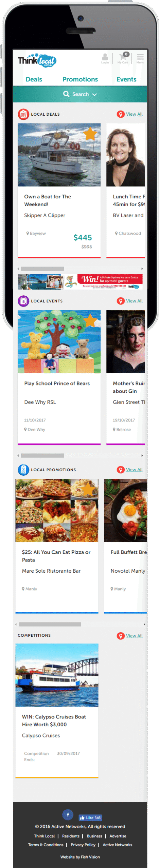Switch to the Promotions tab

80,79
